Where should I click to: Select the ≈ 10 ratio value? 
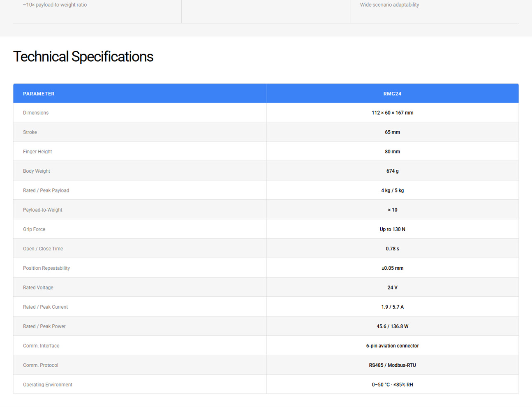pos(392,210)
